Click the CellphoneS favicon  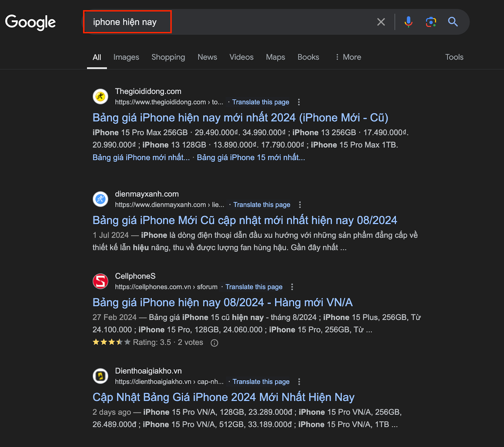click(x=100, y=281)
